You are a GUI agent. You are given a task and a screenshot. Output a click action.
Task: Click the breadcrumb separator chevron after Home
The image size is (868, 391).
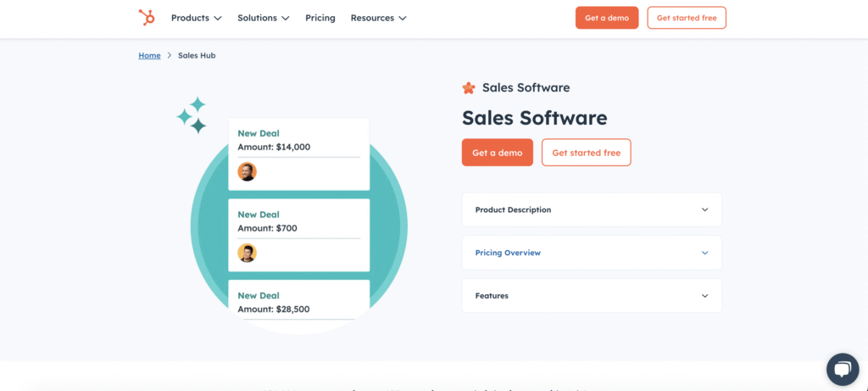(x=170, y=55)
